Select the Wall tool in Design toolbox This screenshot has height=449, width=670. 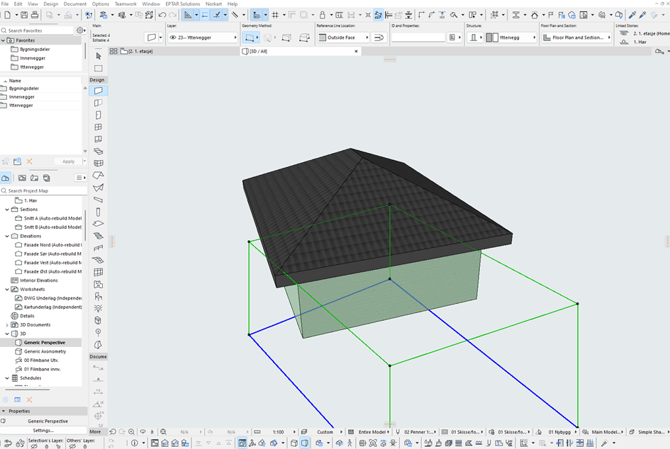point(98,91)
